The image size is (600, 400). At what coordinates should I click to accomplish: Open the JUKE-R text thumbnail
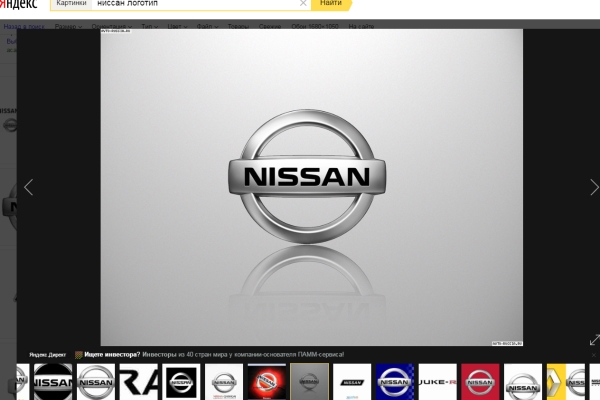(438, 382)
